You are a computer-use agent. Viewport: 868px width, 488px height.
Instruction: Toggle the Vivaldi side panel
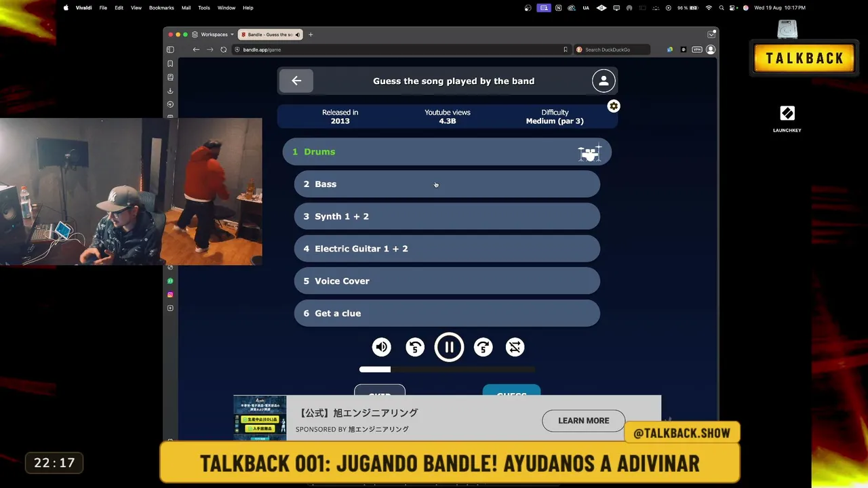tap(170, 49)
